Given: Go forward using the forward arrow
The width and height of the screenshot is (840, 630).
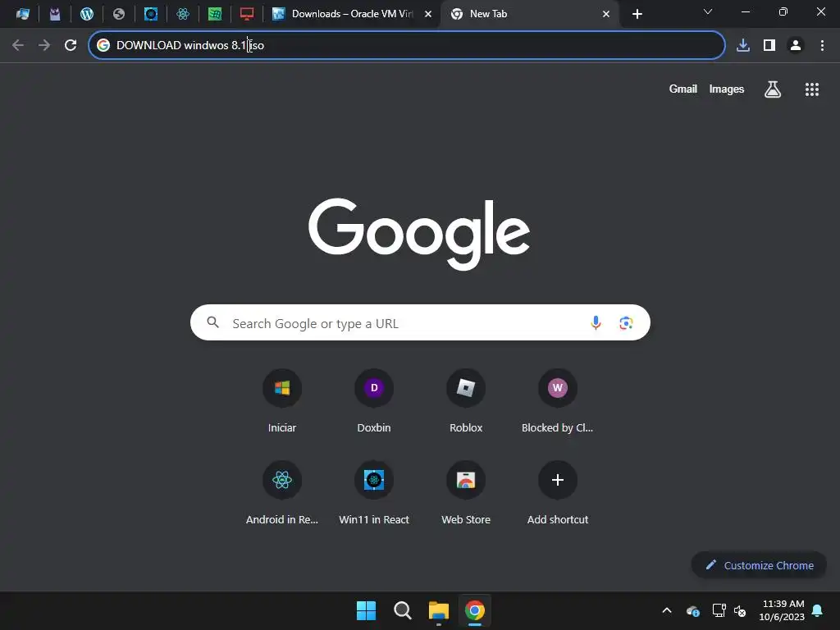Looking at the screenshot, I should point(44,45).
